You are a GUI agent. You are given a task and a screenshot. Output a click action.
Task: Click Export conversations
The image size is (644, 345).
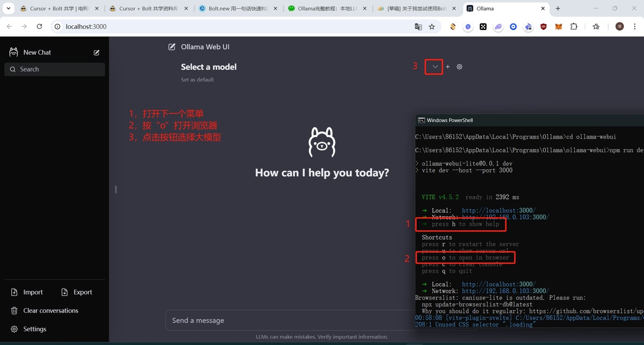coord(77,292)
